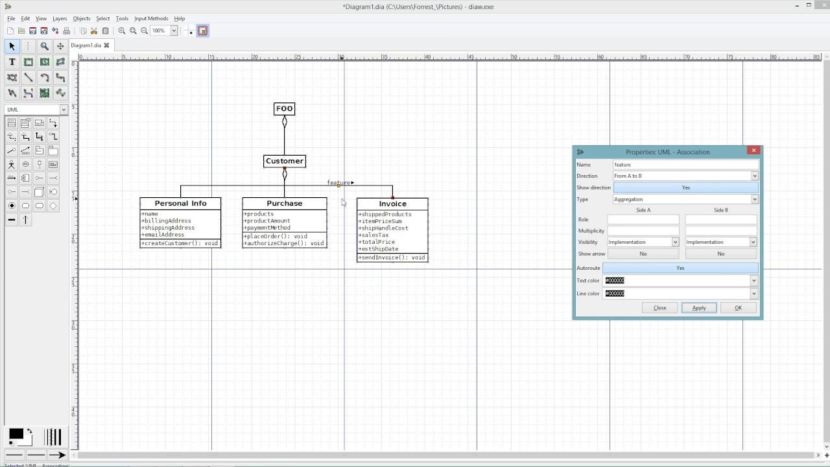Choose the Magnify tool in the toolbox
Viewport: 830px width, 467px height.
point(44,46)
